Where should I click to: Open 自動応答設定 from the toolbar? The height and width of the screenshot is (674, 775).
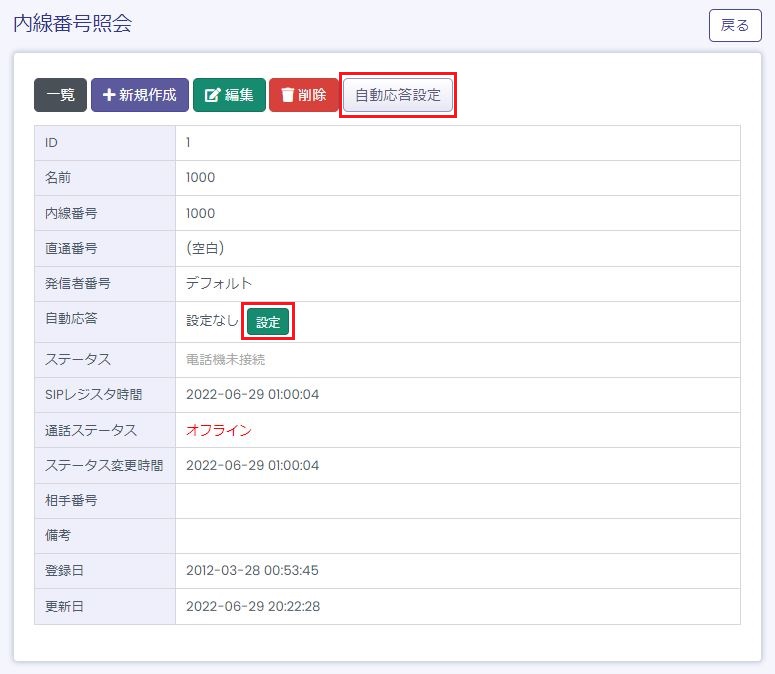[x=398, y=95]
